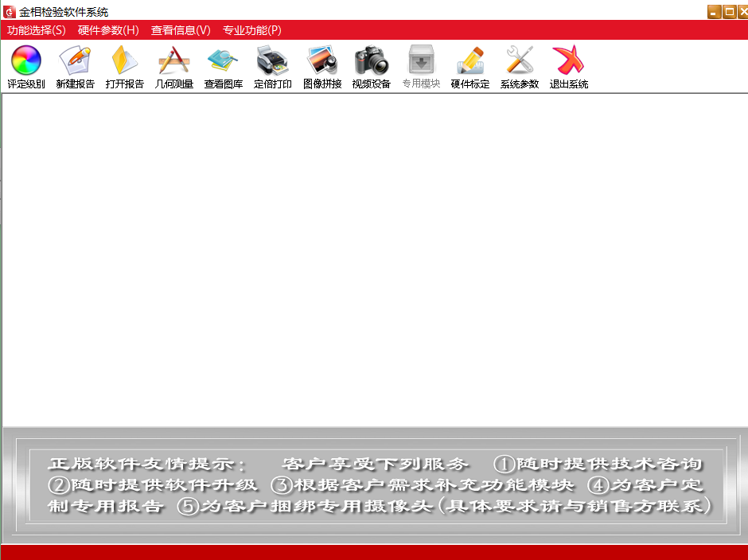This screenshot has width=748, height=560.
Task: Click the 专用模块 module icon
Action: tap(420, 61)
